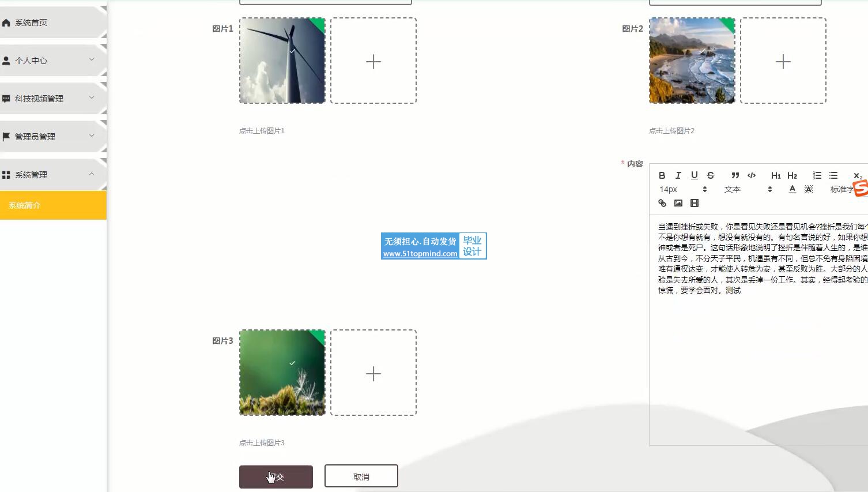Click the plus upload box for 图片1

pos(373,61)
